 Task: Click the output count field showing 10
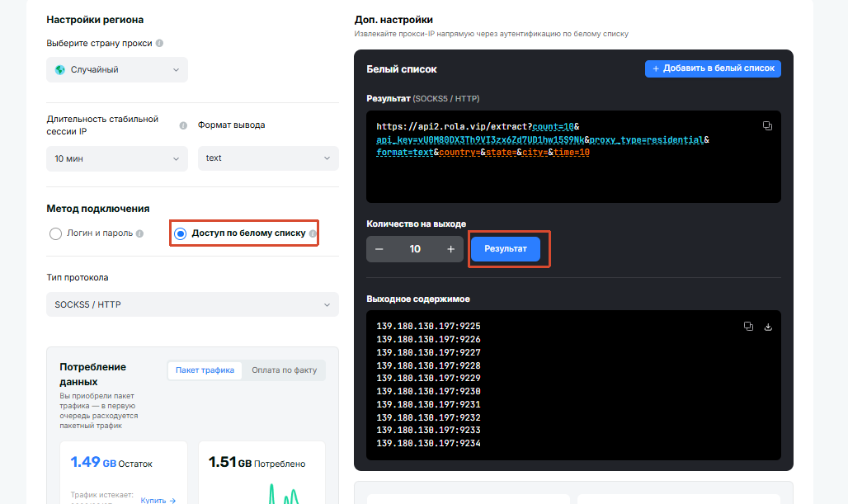click(x=415, y=249)
